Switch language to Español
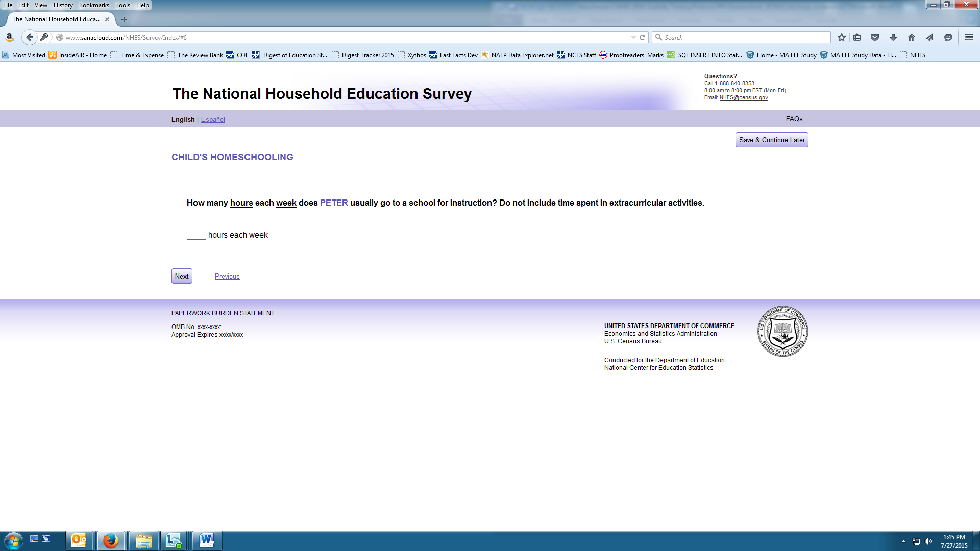Viewport: 980px width, 551px height. pos(213,119)
